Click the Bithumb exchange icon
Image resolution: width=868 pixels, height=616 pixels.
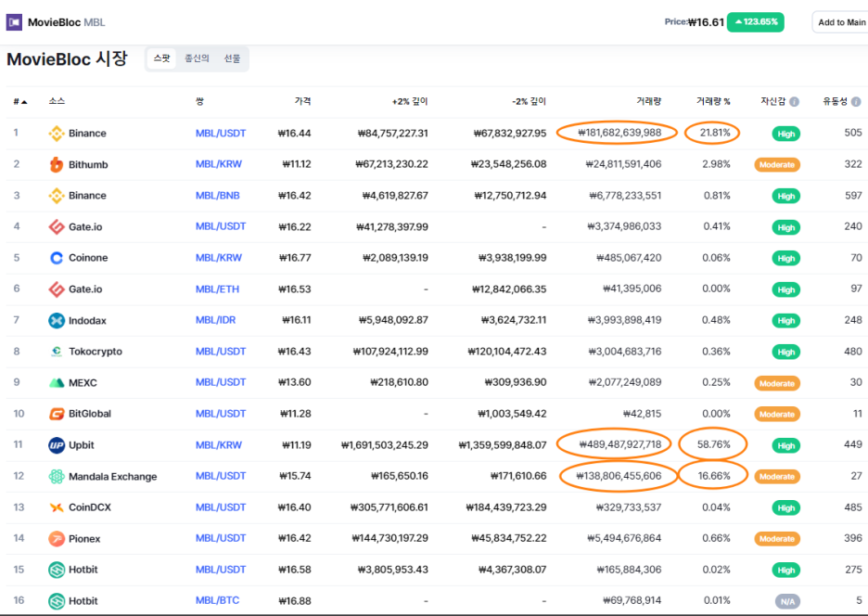57,164
